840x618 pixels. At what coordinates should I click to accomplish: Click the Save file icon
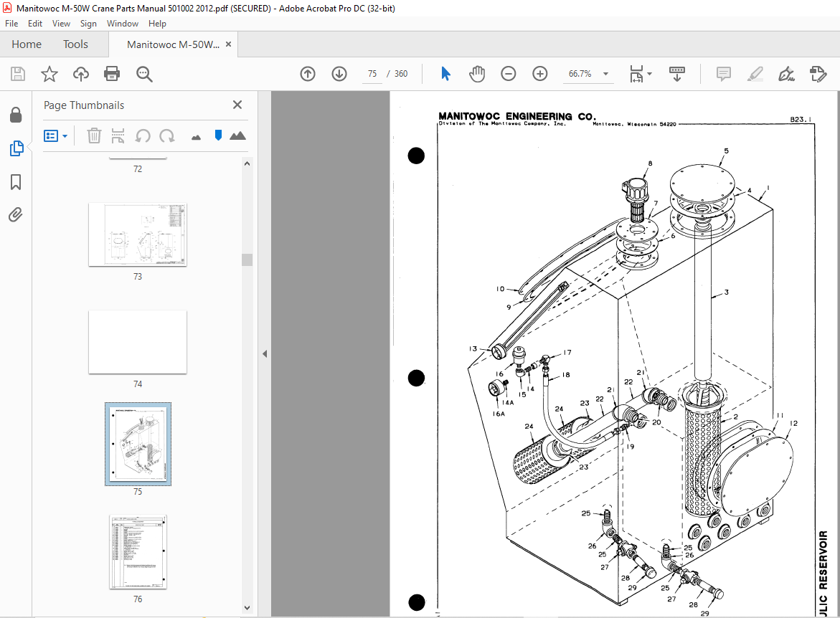18,74
